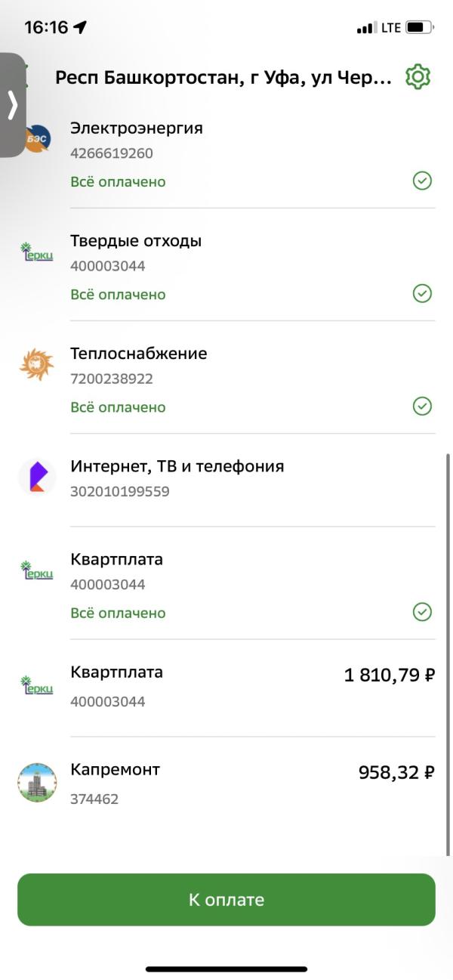This screenshot has width=453, height=980.
Task: Tap the orange Теплоснабжение provider logo
Action: click(37, 364)
